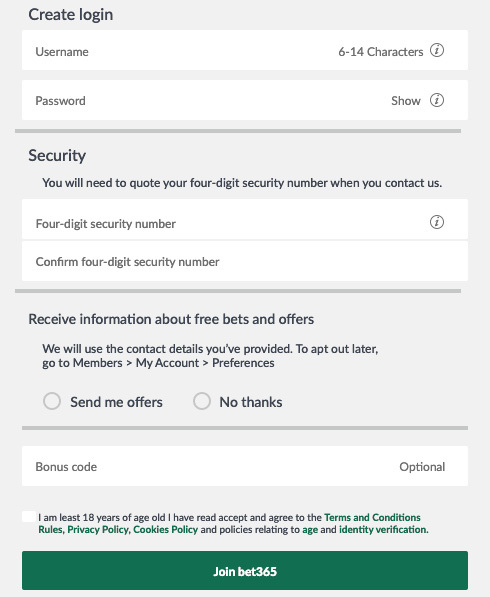Click the Username info icon
Image resolution: width=490 pixels, height=597 pixels.
pos(437,50)
